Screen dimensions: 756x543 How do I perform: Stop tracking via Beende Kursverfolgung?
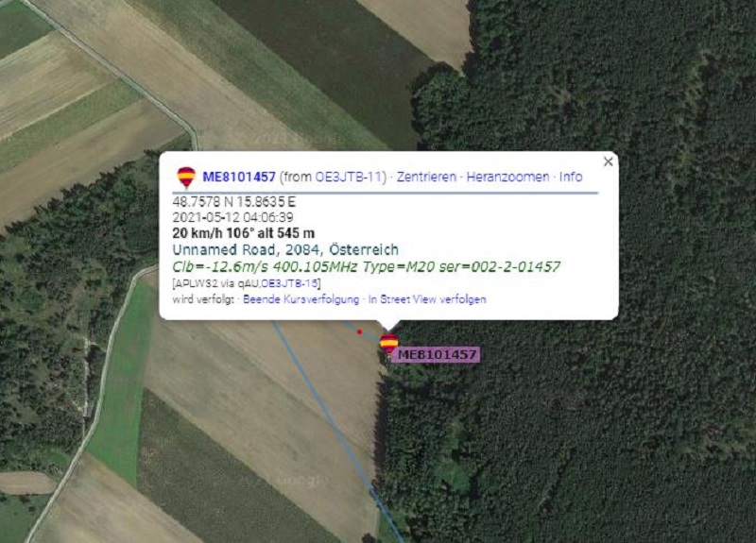pos(301,299)
